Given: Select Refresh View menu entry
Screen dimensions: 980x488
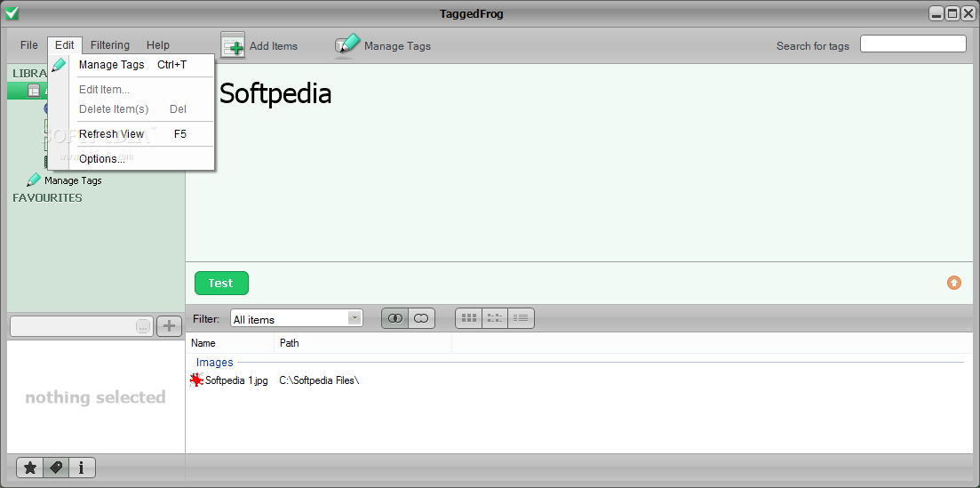Looking at the screenshot, I should pyautogui.click(x=132, y=134).
